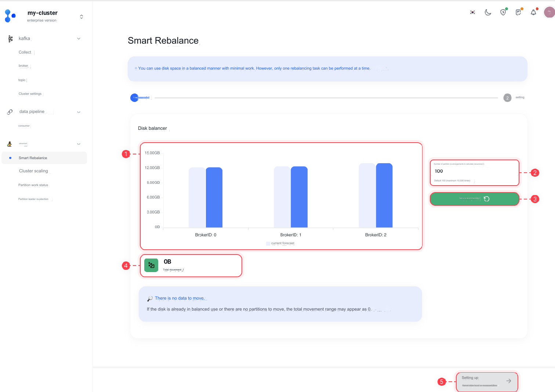Click the kafka icon in the sidebar
The image size is (555, 392).
(10, 39)
